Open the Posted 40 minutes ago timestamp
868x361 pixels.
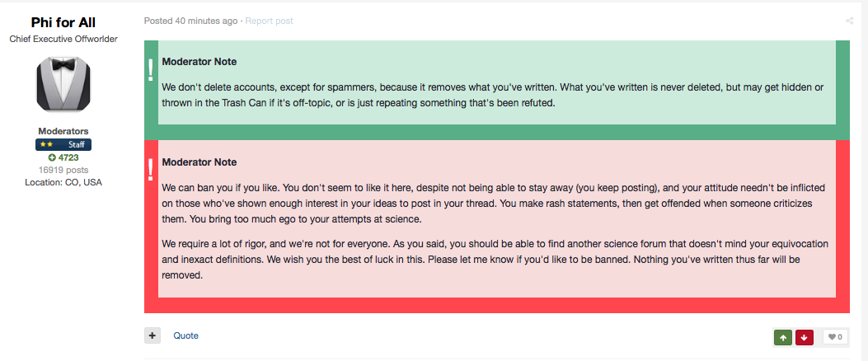point(191,21)
